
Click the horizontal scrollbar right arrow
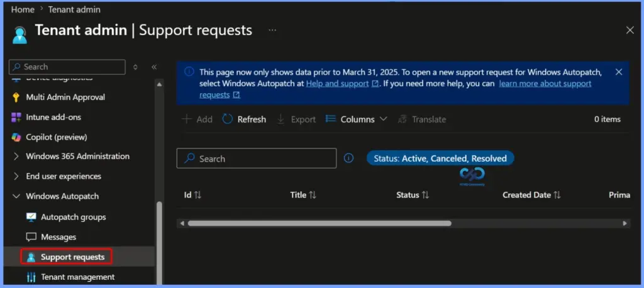point(625,223)
